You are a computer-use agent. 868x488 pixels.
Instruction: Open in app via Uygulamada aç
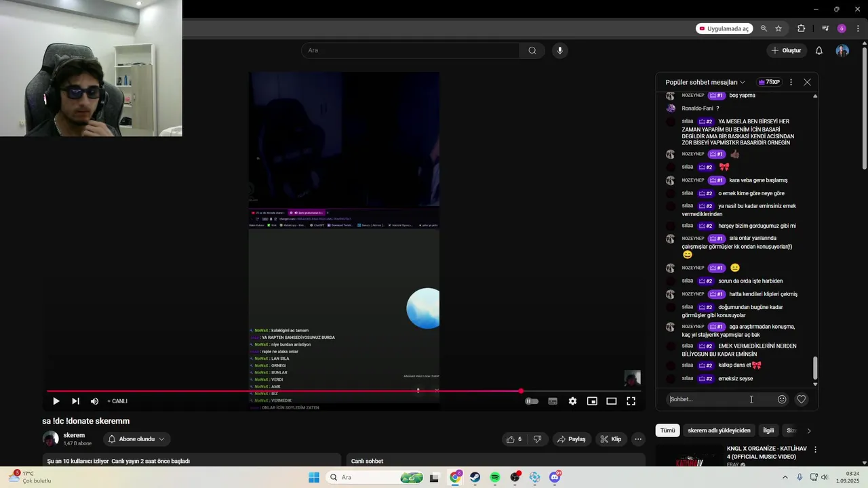click(x=724, y=28)
